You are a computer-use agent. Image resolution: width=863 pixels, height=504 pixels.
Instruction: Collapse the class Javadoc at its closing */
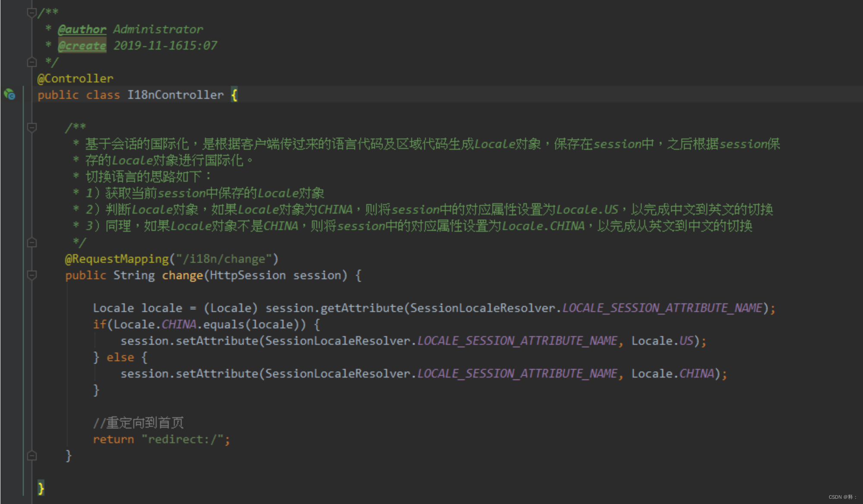(x=31, y=62)
